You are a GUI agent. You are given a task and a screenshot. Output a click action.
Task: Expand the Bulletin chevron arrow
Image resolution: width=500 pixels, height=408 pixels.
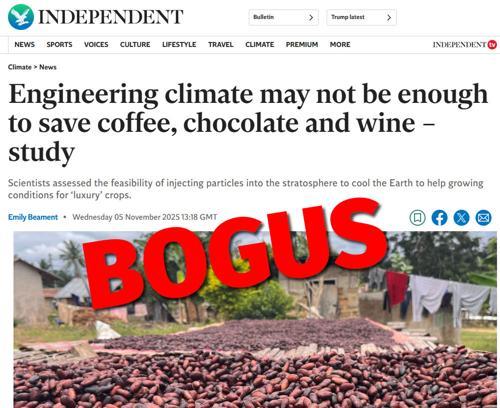pyautogui.click(x=311, y=17)
